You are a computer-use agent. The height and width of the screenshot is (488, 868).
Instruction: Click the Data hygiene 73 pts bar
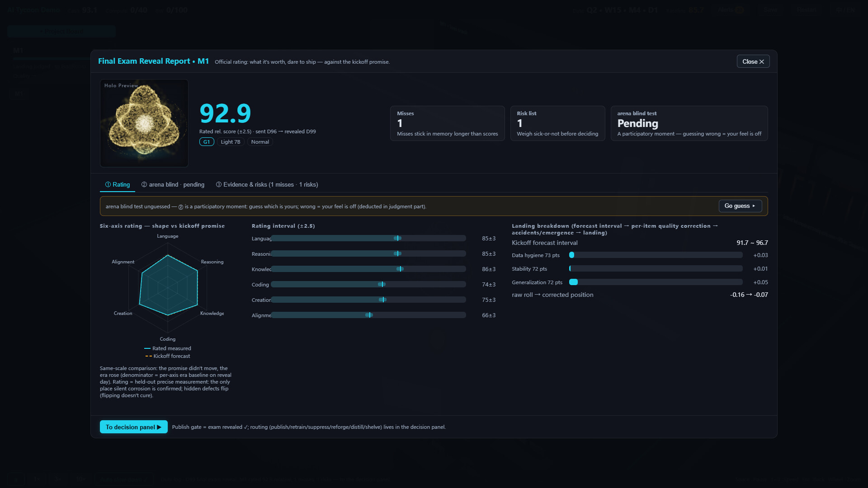coord(656,255)
